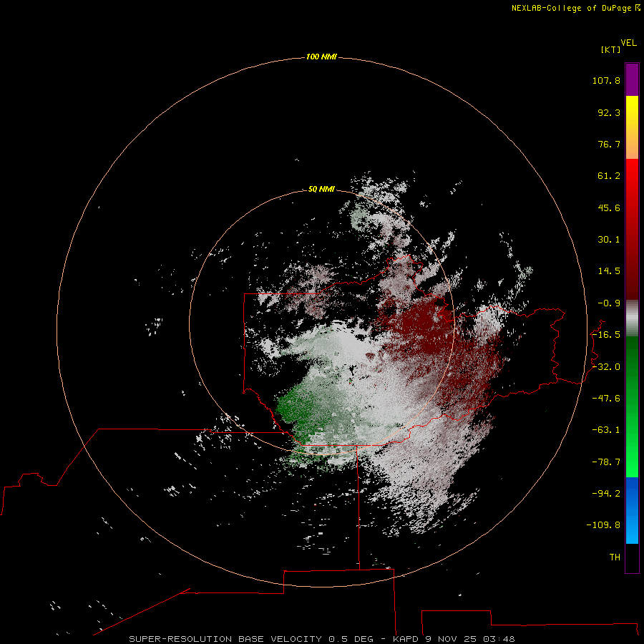This screenshot has height=644, width=644.
Task: Click the 92.3 legend value
Action: click(x=609, y=112)
